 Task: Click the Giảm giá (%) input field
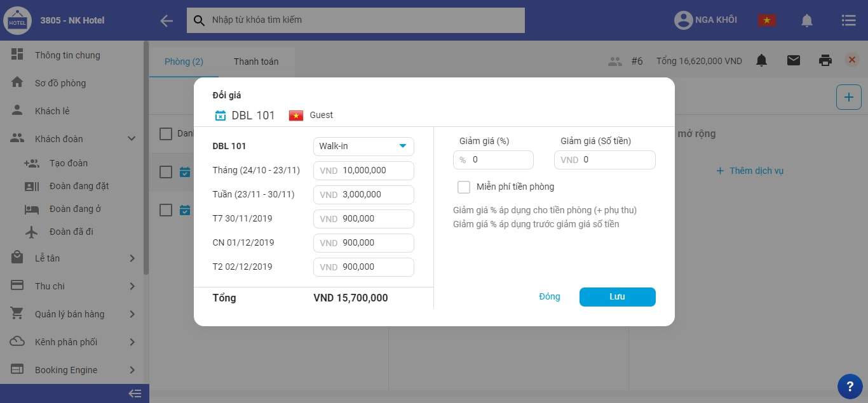[x=493, y=160]
